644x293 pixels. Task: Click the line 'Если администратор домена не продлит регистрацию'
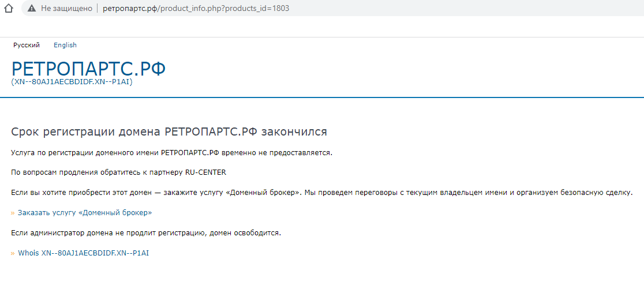(146, 233)
